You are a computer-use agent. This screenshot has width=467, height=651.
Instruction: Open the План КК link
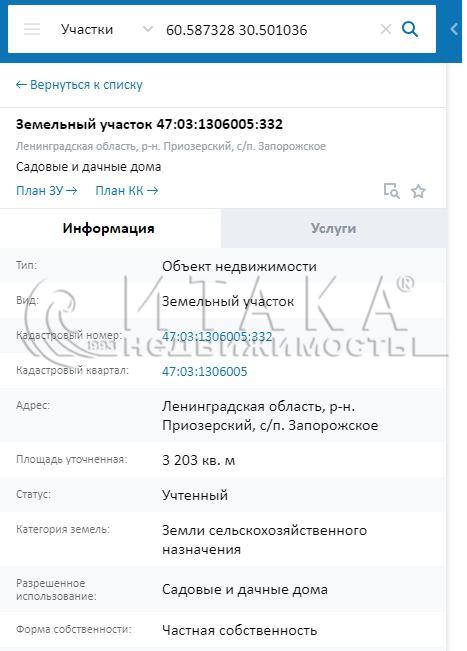pyautogui.click(x=127, y=191)
